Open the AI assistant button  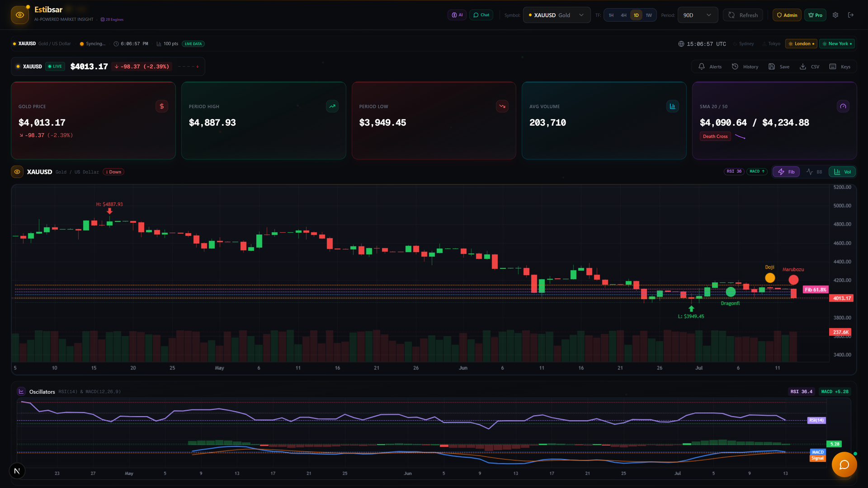(x=457, y=15)
